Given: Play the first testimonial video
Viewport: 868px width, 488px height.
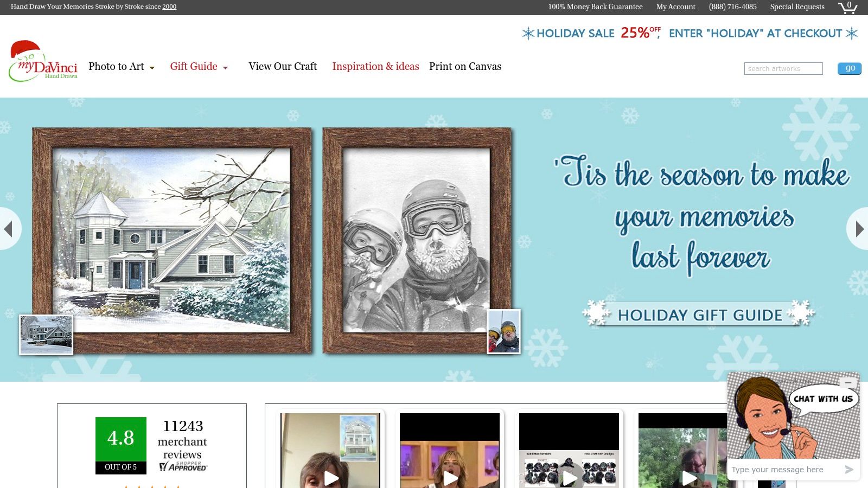Looking at the screenshot, I should point(330,477).
